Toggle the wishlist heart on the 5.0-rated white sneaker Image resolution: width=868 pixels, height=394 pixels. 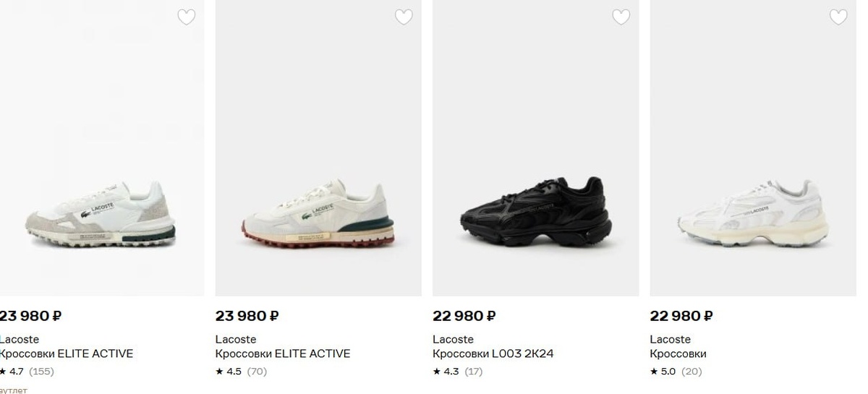point(838,17)
